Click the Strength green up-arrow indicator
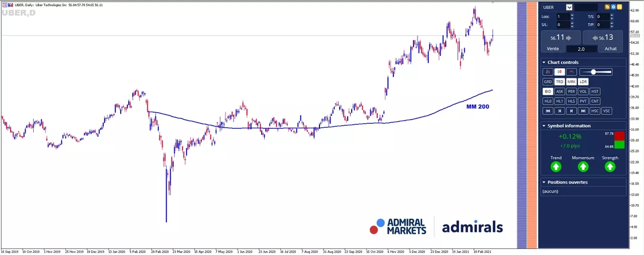This screenshot has height=255, width=644. coord(610,166)
